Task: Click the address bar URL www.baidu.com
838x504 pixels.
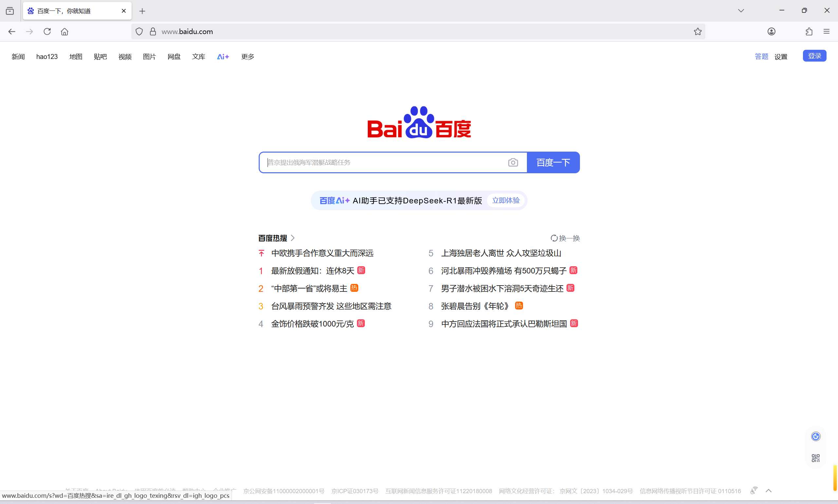Action: [187, 31]
